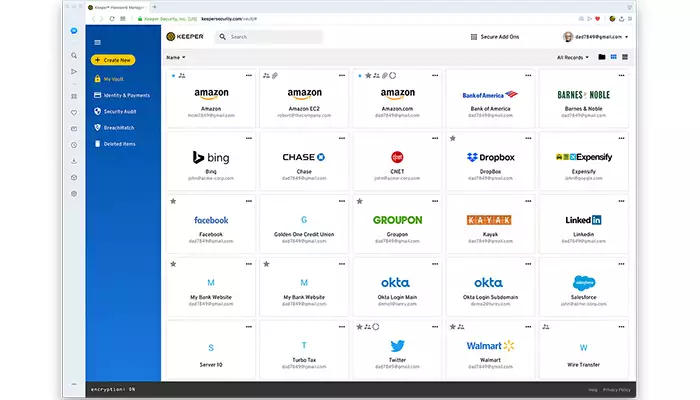Open the All Records filter dropdown
Screen dimensions: 700x400
[x=573, y=58]
